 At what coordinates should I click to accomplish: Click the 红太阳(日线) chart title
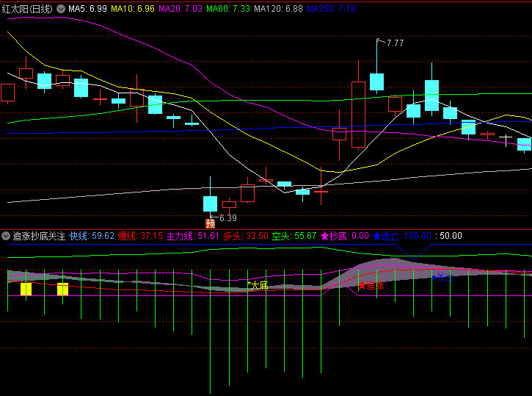point(27,8)
